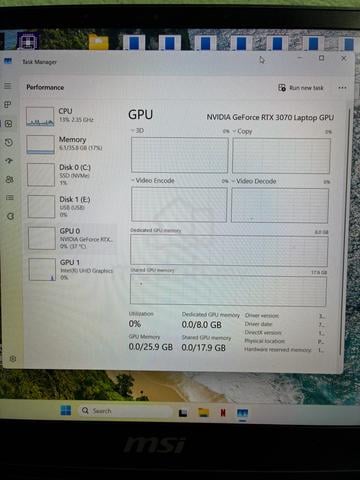Open the Windows Start menu
Screen dimensions: 360x480
pos(66,410)
